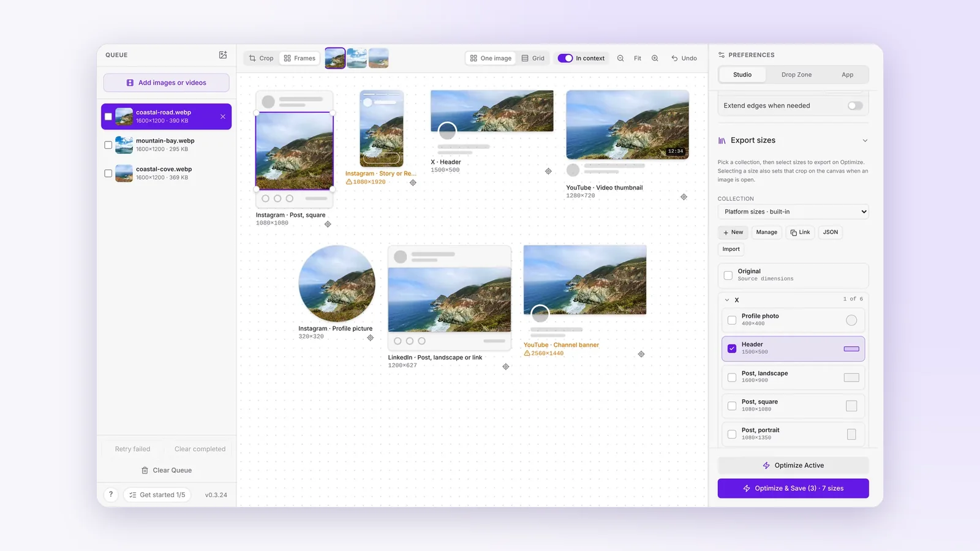Click the Fit zoom button
This screenshot has height=551, width=980.
638,58
